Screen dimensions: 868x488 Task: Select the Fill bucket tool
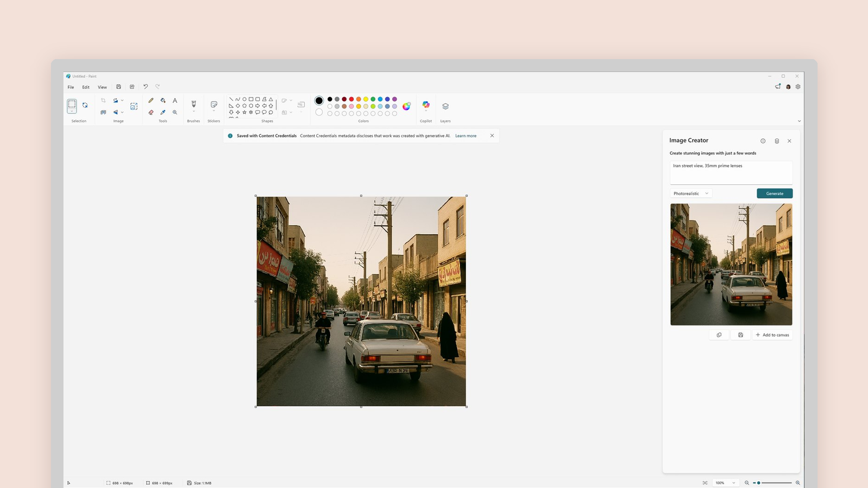[163, 100]
